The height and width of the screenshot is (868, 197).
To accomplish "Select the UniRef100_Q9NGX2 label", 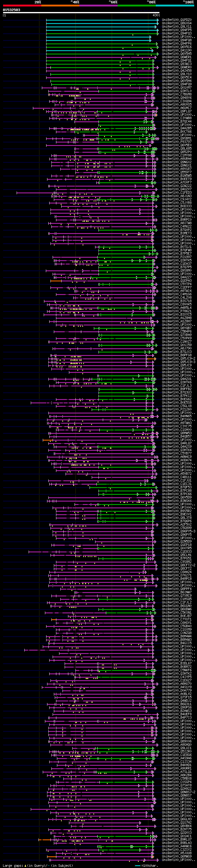I will tap(177, 162).
